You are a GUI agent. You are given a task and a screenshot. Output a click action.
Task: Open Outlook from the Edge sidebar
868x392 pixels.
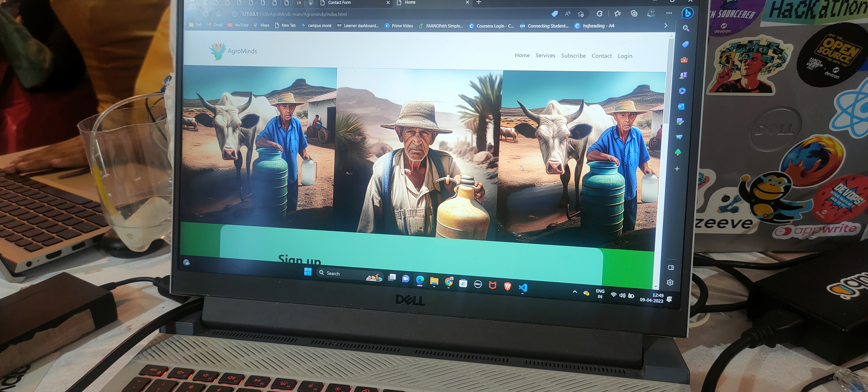coord(681,106)
